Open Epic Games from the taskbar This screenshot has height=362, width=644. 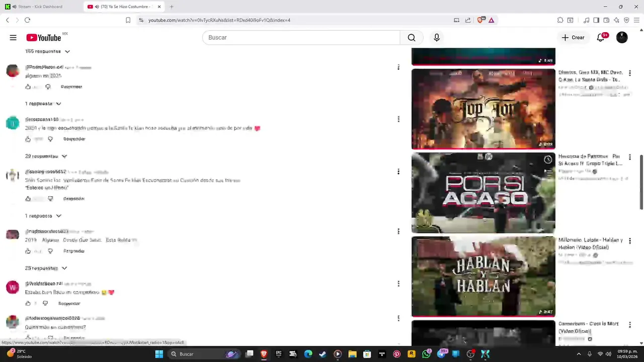(278, 354)
